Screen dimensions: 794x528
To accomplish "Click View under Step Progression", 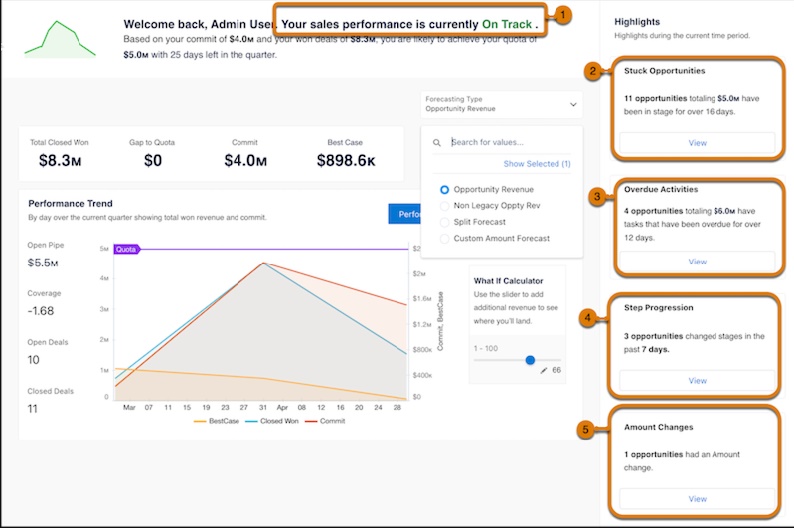I will click(697, 381).
